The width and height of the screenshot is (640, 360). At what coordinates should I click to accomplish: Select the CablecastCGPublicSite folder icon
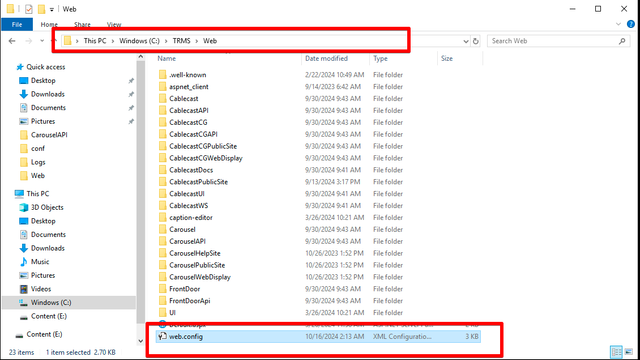[x=162, y=146]
